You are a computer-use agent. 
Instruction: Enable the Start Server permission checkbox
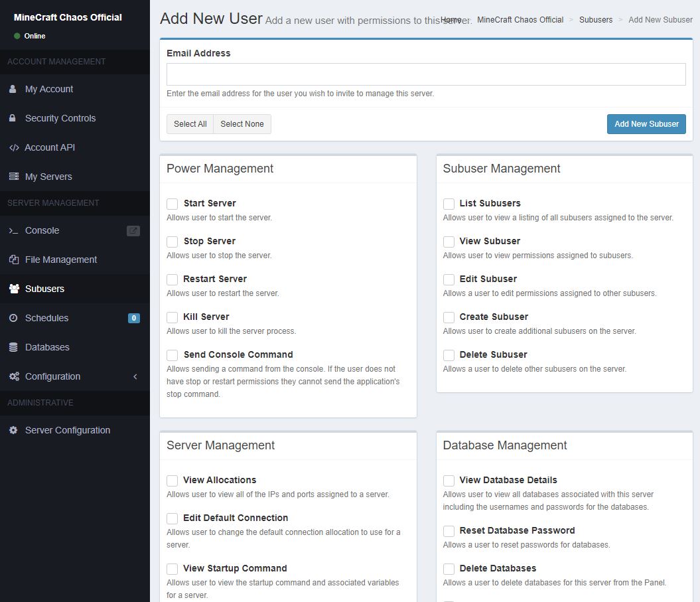tap(173, 204)
